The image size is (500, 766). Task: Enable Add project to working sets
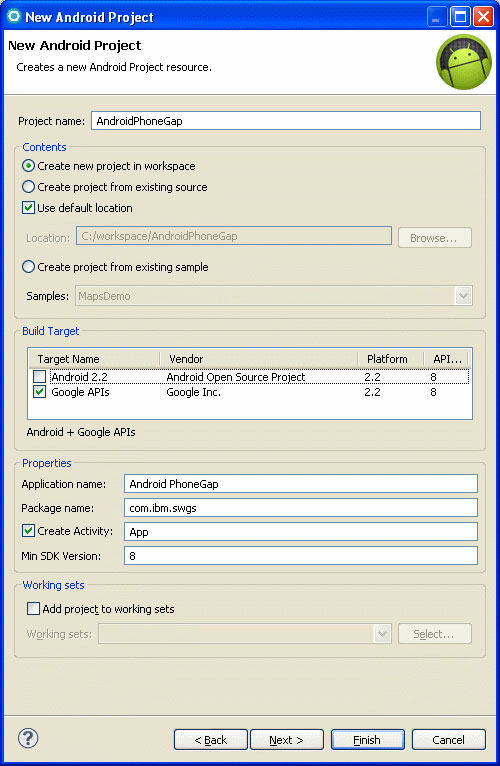33,609
